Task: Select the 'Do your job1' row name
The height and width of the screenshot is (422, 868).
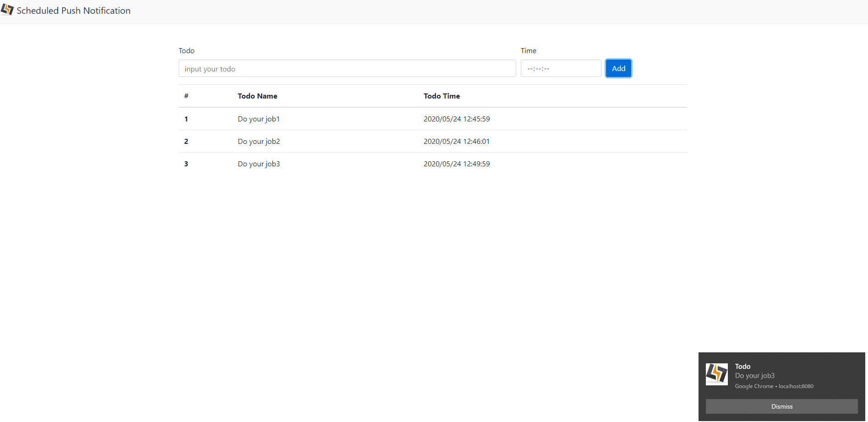Action: 258,119
